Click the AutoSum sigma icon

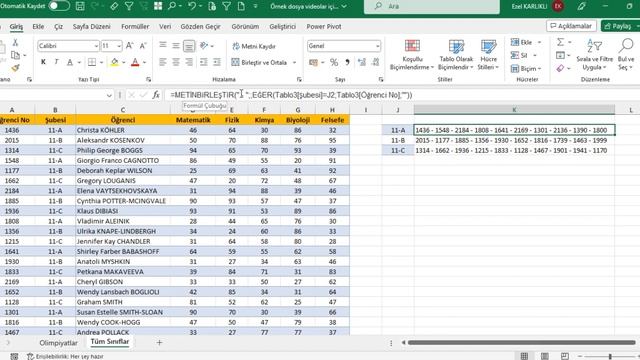[x=561, y=42]
